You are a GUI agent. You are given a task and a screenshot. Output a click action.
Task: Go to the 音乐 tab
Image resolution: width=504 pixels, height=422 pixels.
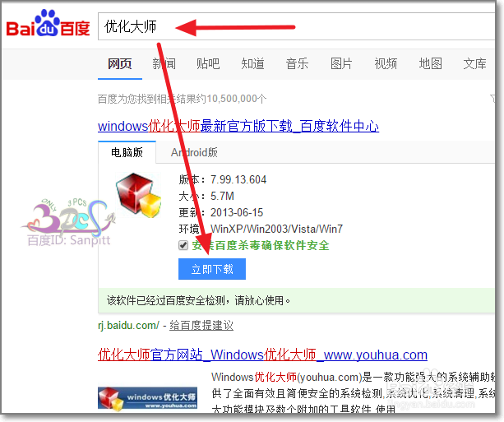297,63
